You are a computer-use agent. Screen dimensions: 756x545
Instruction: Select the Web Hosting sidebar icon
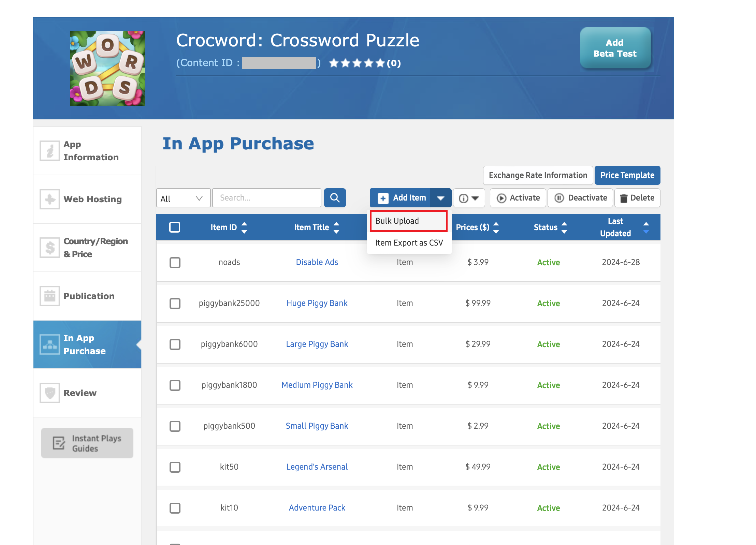[x=49, y=199]
